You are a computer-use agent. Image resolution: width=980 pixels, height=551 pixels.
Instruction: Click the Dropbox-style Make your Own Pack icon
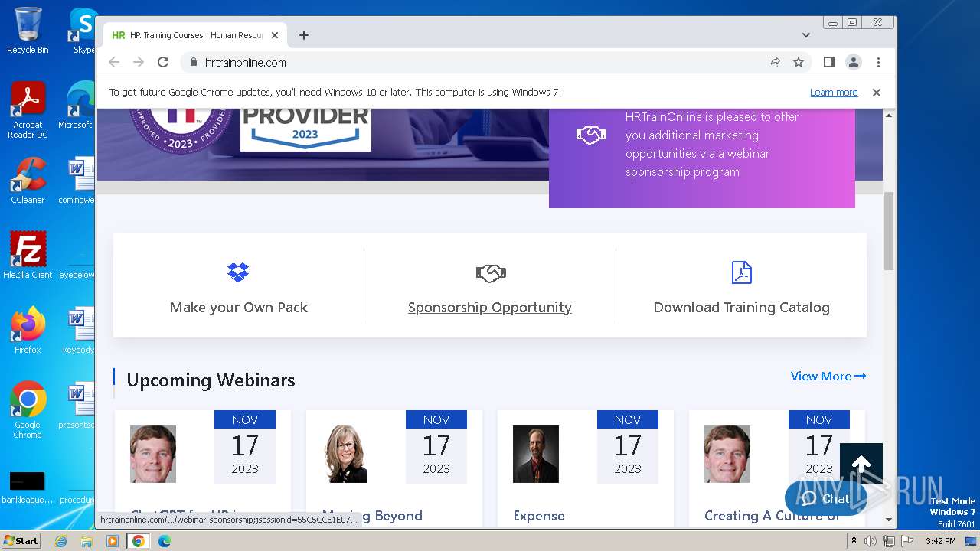pos(238,272)
